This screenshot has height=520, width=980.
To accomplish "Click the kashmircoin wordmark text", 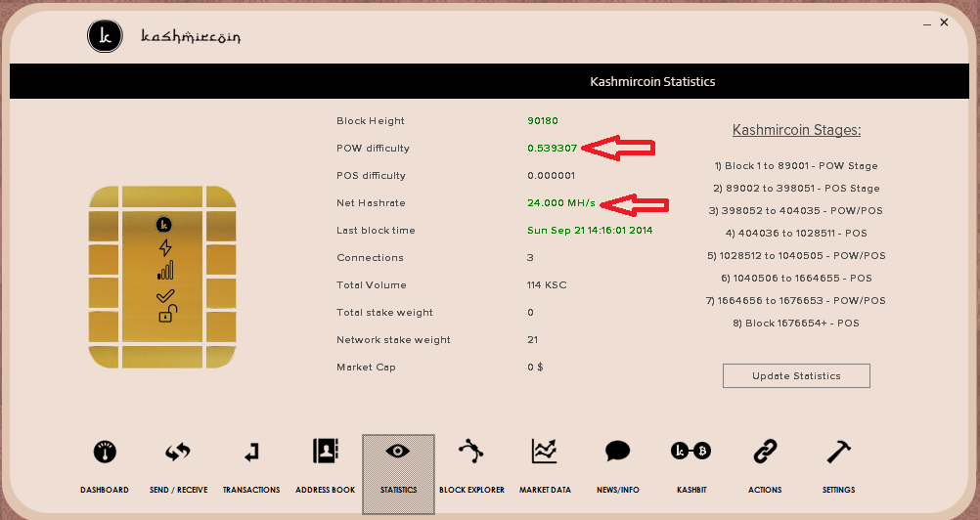I will (191, 36).
